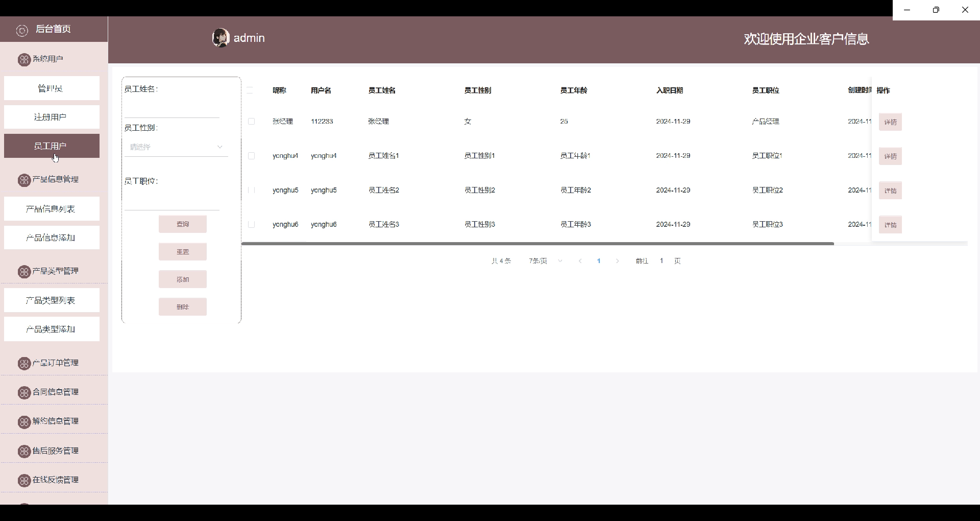Click the 系统用户 menu icon

point(24,60)
